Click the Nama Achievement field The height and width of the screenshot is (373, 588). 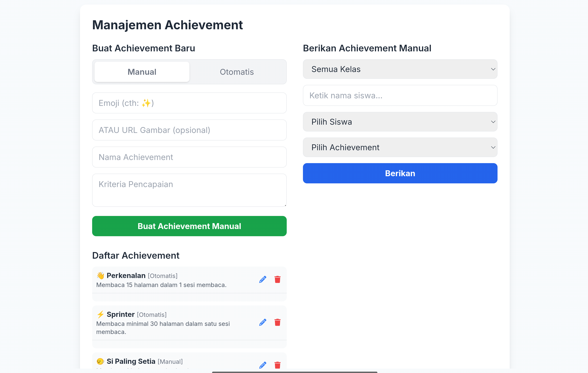[x=189, y=157]
